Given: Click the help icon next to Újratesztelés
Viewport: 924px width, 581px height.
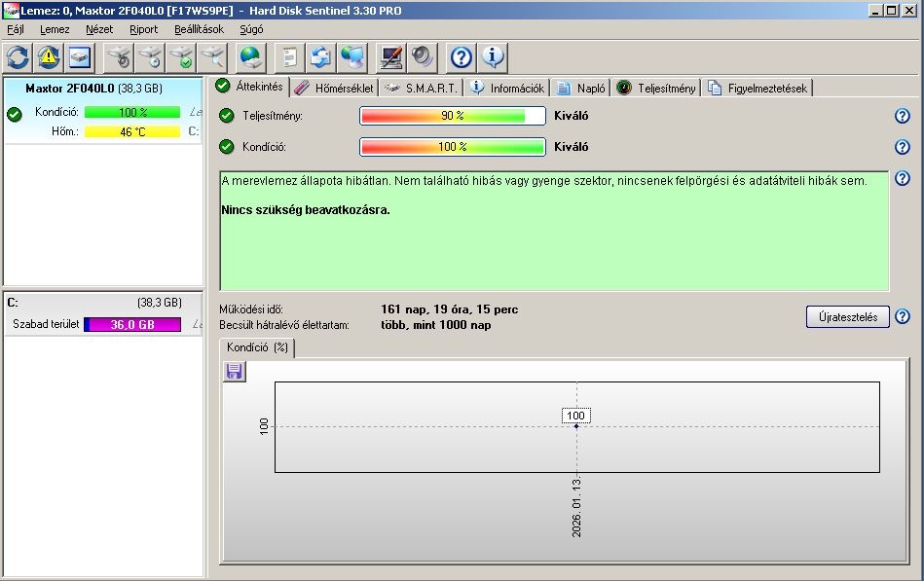Looking at the screenshot, I should [903, 316].
